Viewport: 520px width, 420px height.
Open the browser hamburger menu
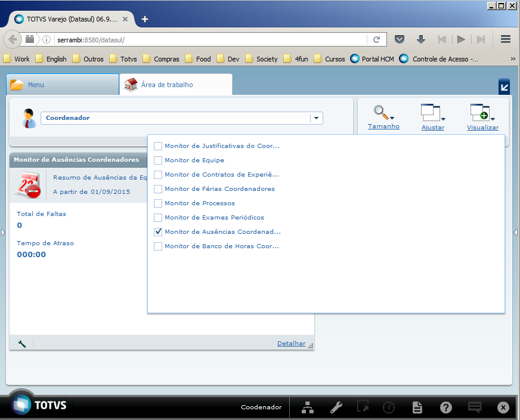pyautogui.click(x=506, y=39)
